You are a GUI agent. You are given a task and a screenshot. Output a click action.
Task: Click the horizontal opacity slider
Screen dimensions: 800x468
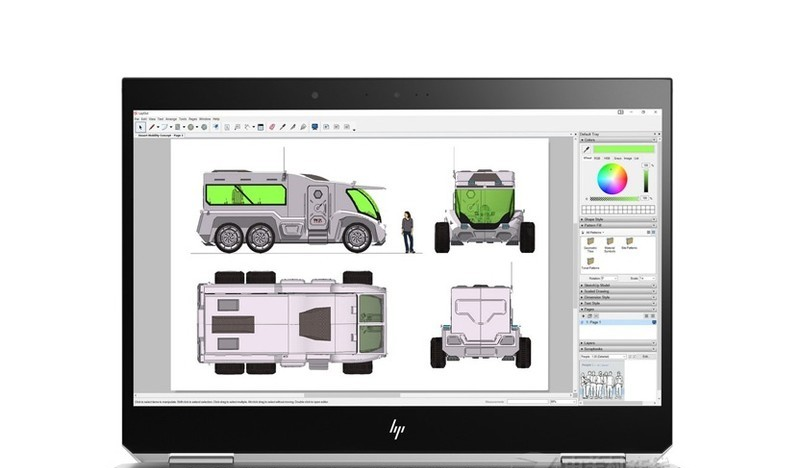tap(614, 198)
